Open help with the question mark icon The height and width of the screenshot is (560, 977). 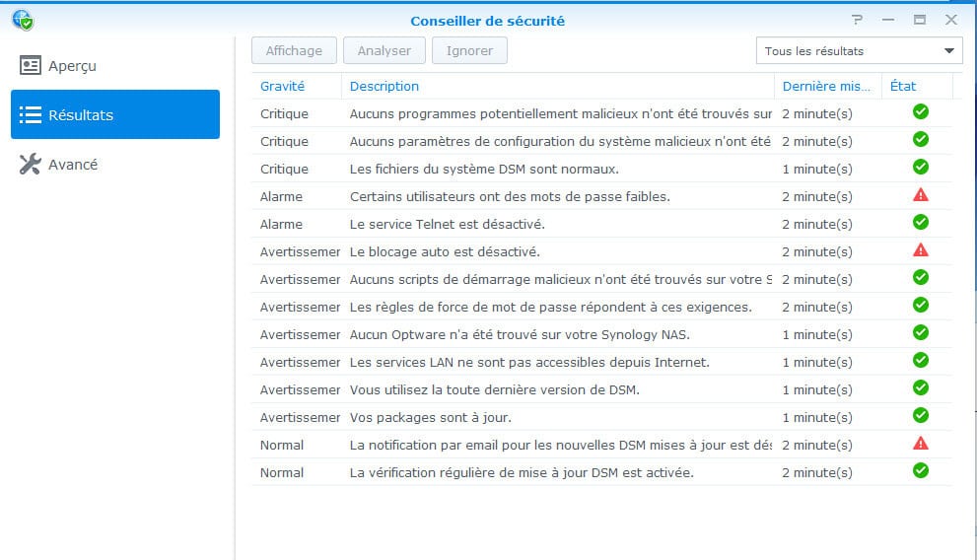858,20
